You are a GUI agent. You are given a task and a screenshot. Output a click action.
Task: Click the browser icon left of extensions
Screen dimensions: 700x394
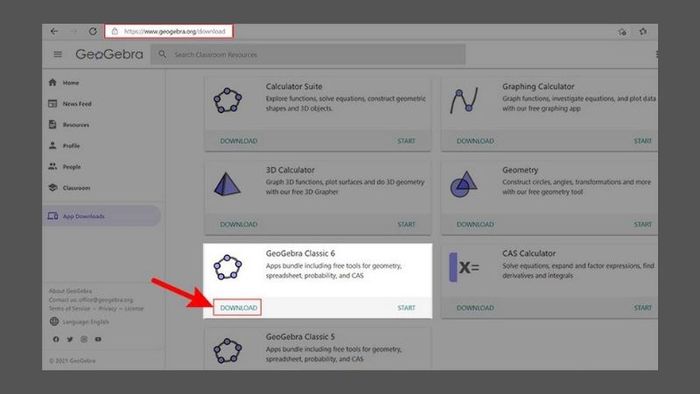[622, 32]
